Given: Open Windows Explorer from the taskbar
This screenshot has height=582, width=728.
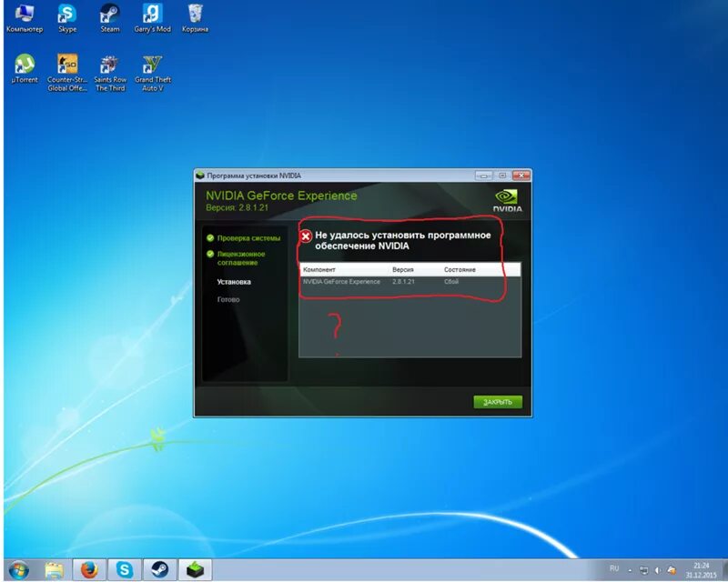Looking at the screenshot, I should [54, 569].
